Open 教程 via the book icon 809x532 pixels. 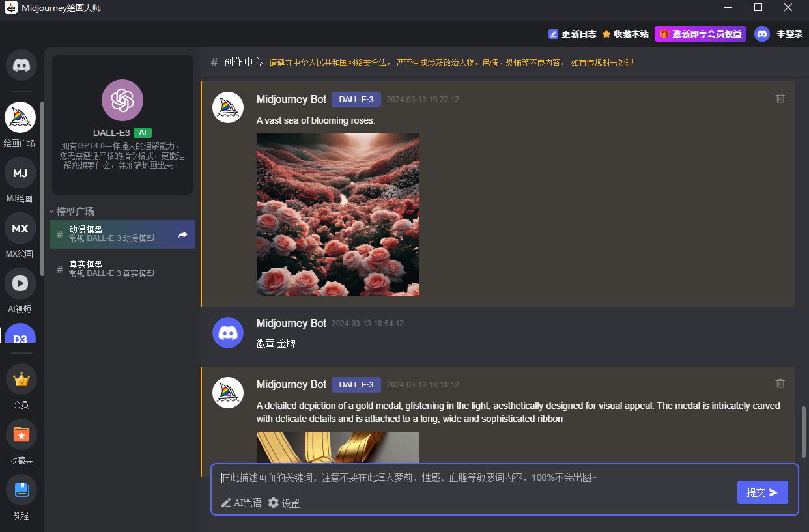(x=20, y=490)
